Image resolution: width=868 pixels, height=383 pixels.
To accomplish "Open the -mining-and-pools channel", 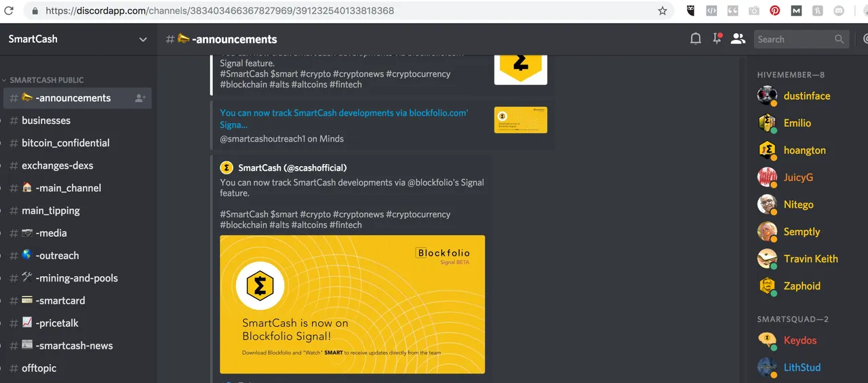I will [77, 278].
